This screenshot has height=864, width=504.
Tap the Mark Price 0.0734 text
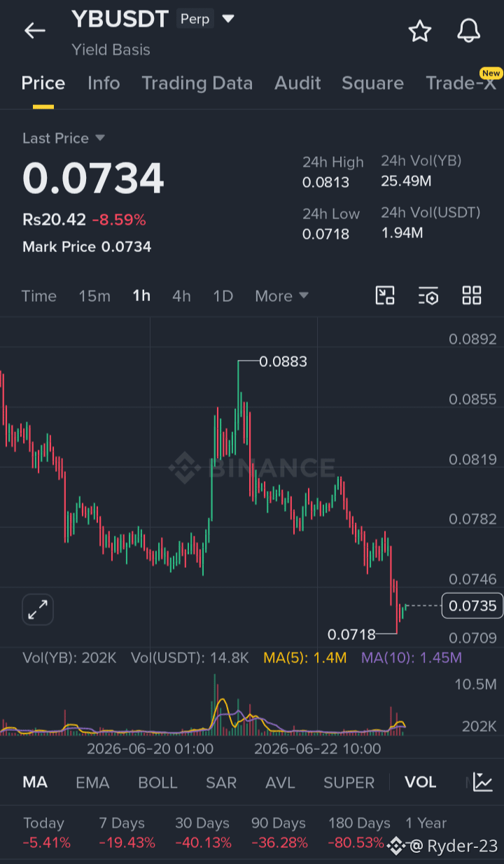pos(87,246)
